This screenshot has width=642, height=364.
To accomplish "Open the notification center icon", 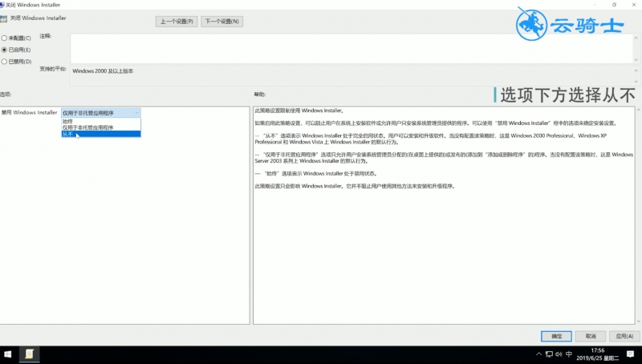I will coord(631,354).
